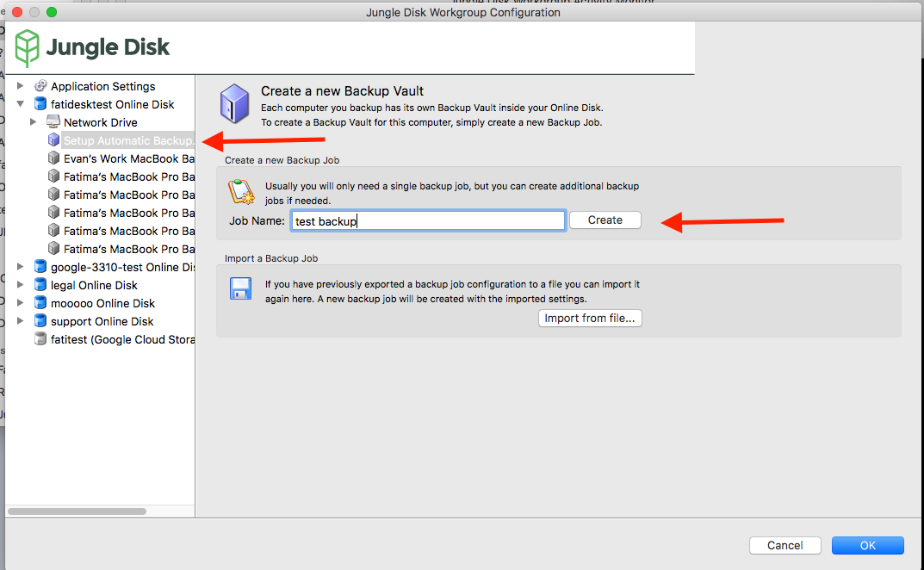The height and width of the screenshot is (570, 924).
Task: Click the sidebar horizontal scrollbar
Action: 78,511
